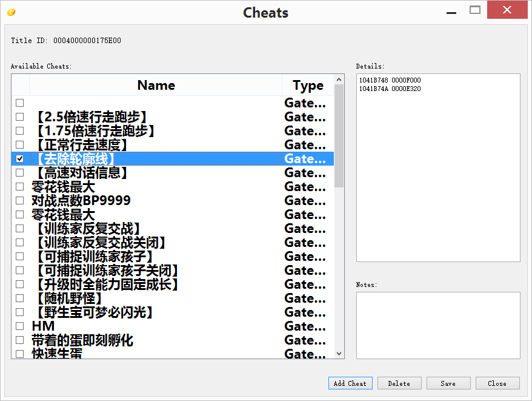The width and height of the screenshot is (532, 401).
Task: Sort by the Type column header
Action: click(308, 85)
